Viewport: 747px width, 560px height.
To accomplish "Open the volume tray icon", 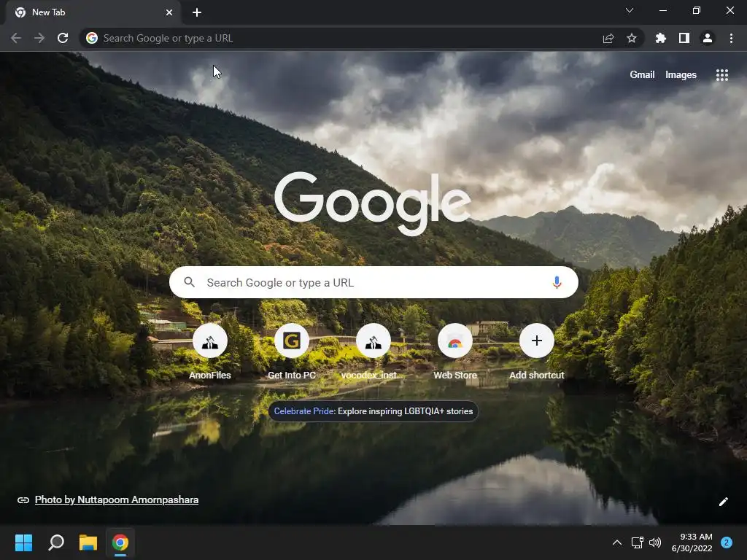I will coord(655,542).
